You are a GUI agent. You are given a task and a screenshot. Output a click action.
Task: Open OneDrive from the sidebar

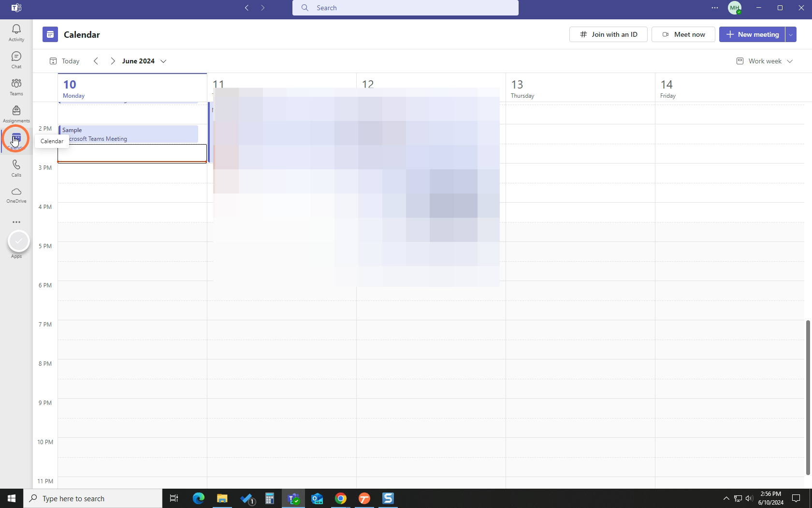pyautogui.click(x=16, y=195)
